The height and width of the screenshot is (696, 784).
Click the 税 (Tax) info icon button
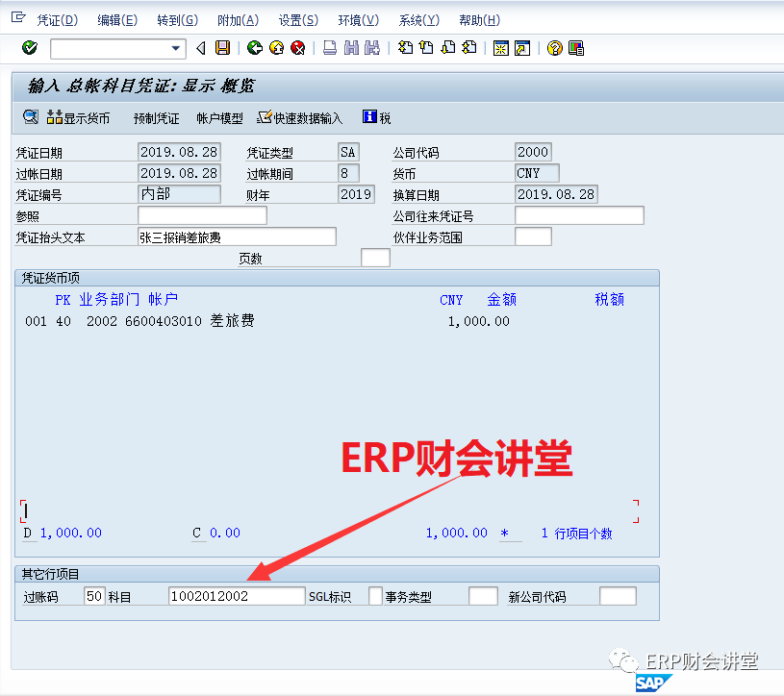point(376,118)
